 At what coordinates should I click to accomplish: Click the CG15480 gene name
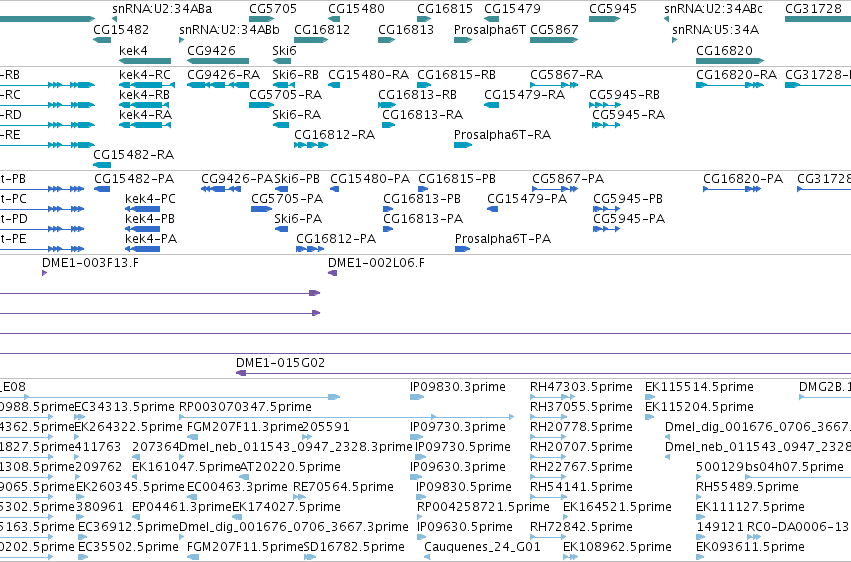[x=356, y=9]
